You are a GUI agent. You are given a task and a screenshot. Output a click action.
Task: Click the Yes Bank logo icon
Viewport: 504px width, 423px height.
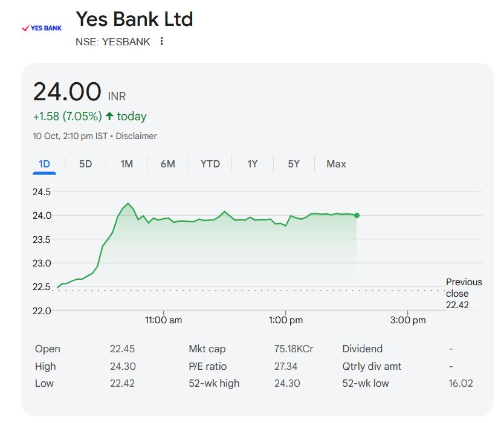42,28
